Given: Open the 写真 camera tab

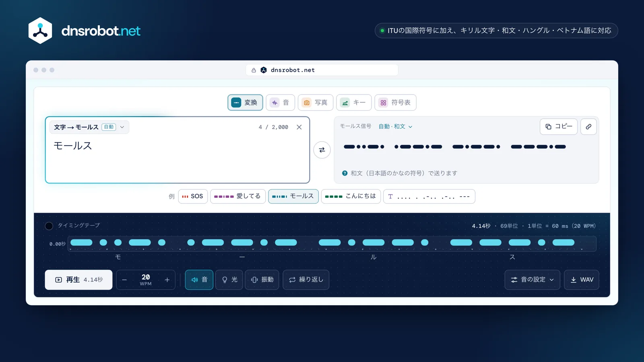Looking at the screenshot, I should click(316, 103).
